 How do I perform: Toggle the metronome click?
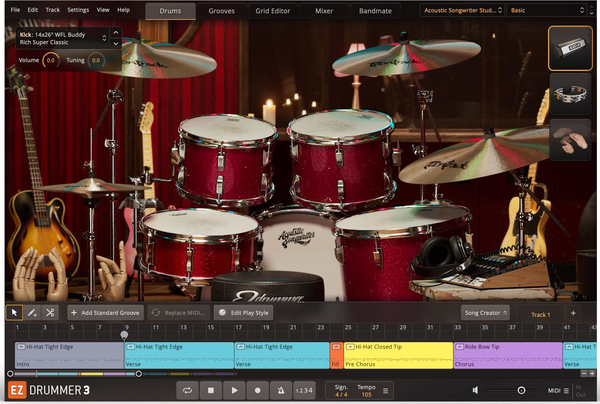281,389
